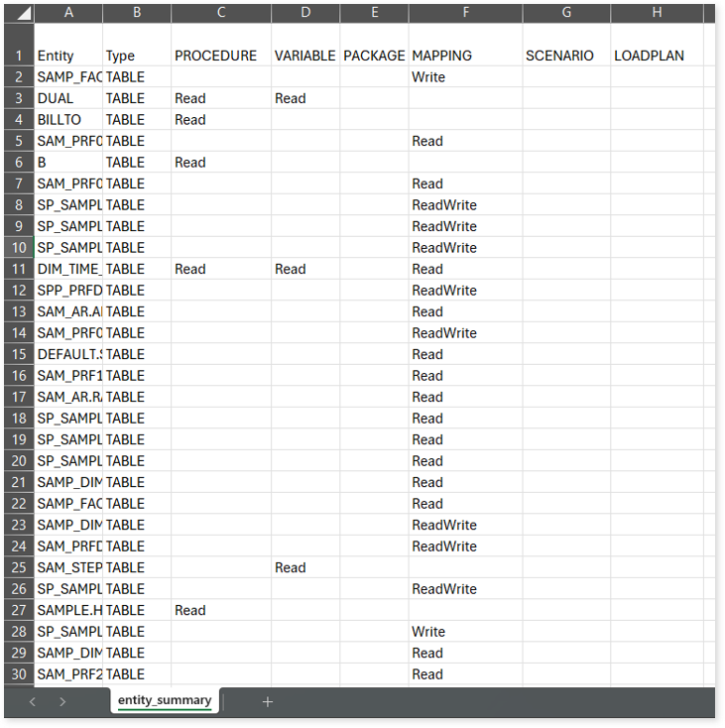Select the column F header

tap(465, 13)
